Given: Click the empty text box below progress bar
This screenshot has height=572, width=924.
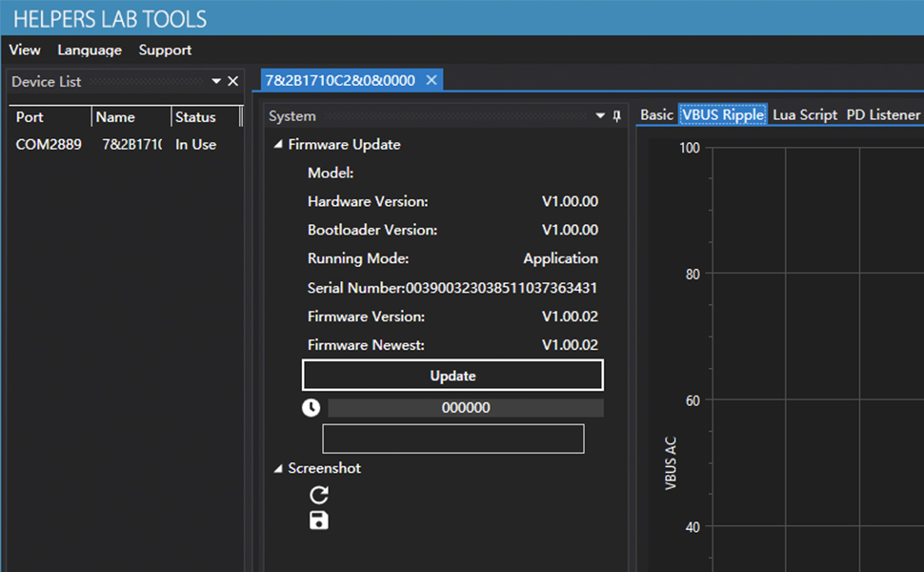Looking at the screenshot, I should pyautogui.click(x=453, y=439).
